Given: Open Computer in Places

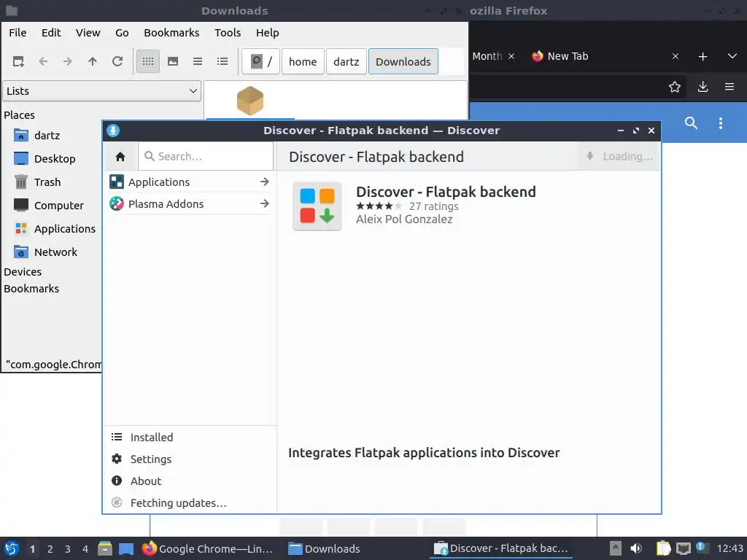Looking at the screenshot, I should pyautogui.click(x=49, y=206).
